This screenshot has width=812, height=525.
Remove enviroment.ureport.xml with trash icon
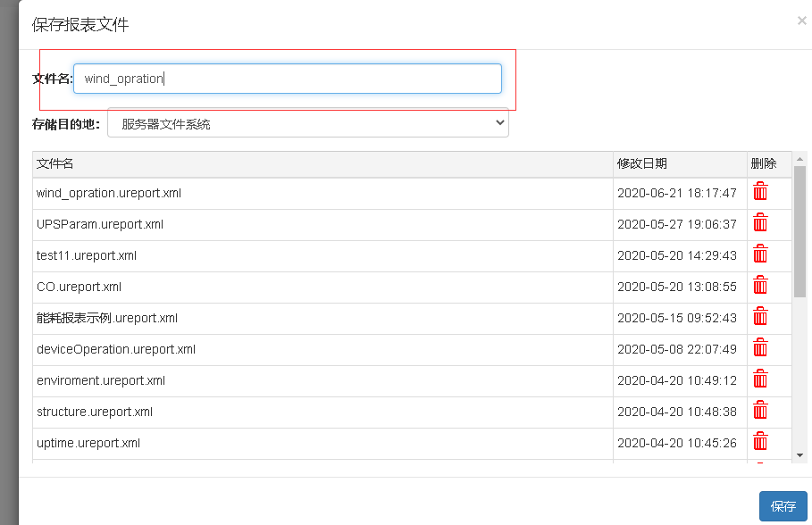[x=759, y=379]
